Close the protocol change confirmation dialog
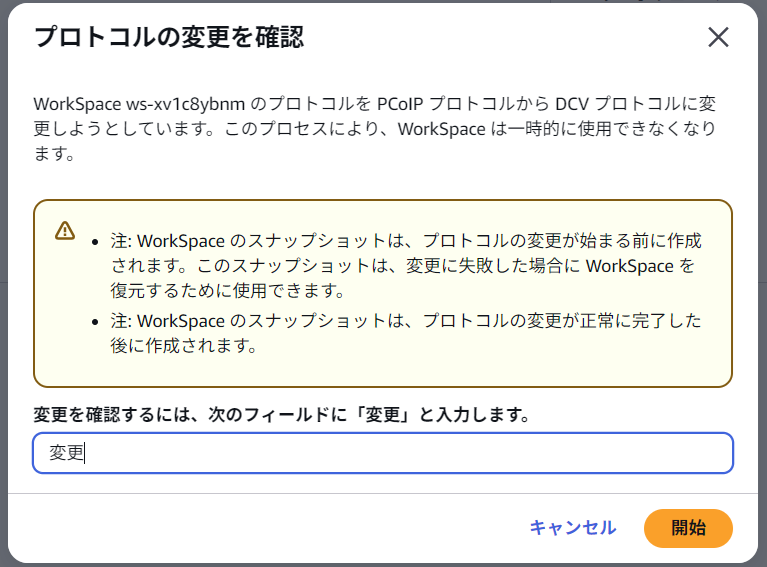 pyautogui.click(x=718, y=37)
